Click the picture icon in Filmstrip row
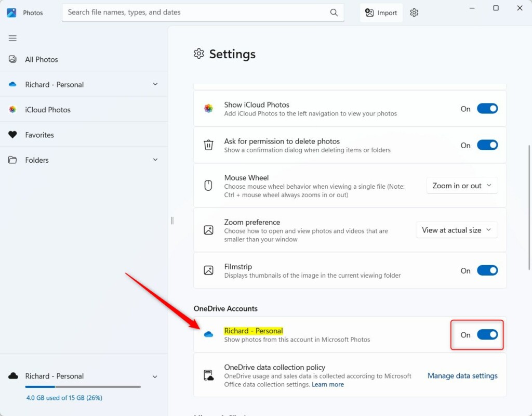Image resolution: width=532 pixels, height=416 pixels. (208, 270)
